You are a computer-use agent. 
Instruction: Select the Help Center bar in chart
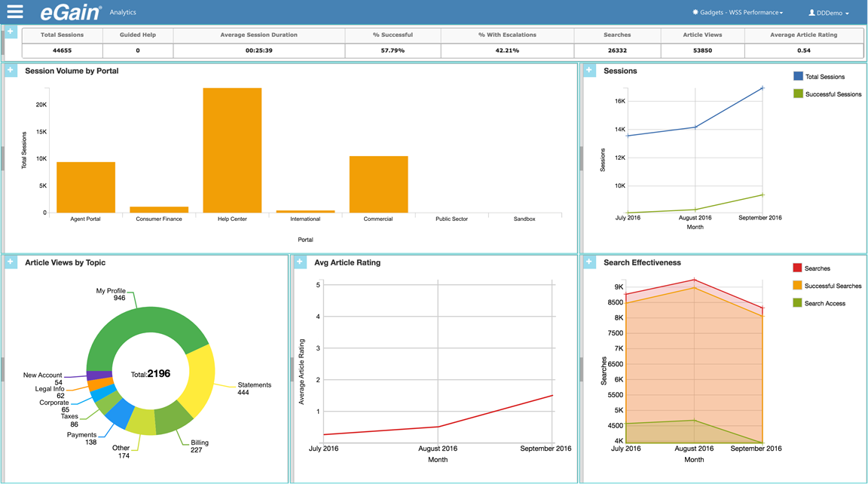232,150
